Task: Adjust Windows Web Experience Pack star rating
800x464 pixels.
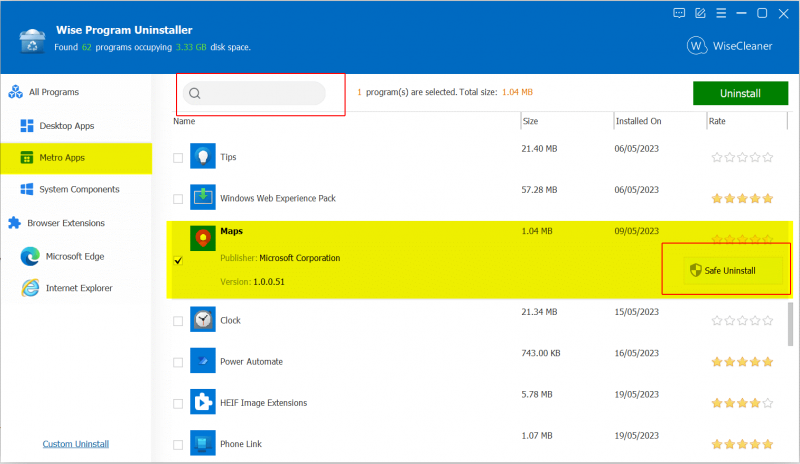Action: click(742, 199)
